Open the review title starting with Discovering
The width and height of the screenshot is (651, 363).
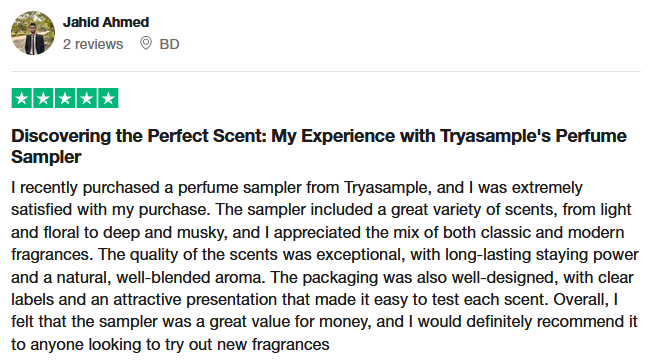click(319, 146)
